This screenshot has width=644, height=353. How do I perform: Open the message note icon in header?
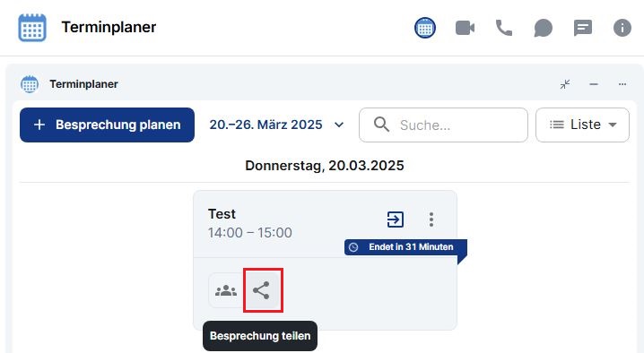click(583, 29)
